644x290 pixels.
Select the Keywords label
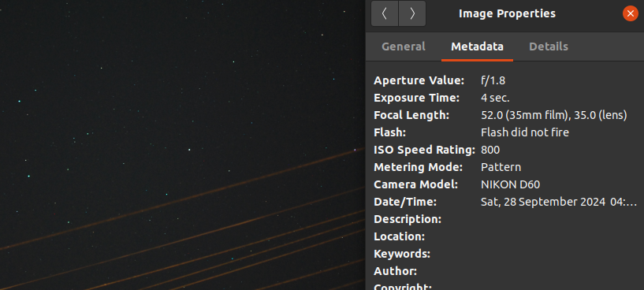pos(402,254)
